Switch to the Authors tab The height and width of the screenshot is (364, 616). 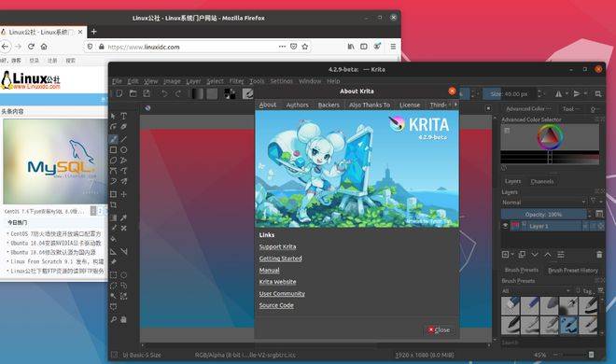click(x=298, y=105)
